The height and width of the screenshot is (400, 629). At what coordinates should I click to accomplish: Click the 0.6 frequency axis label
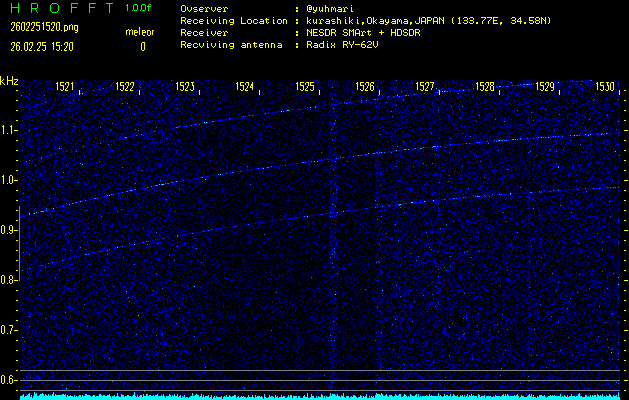tap(9, 380)
